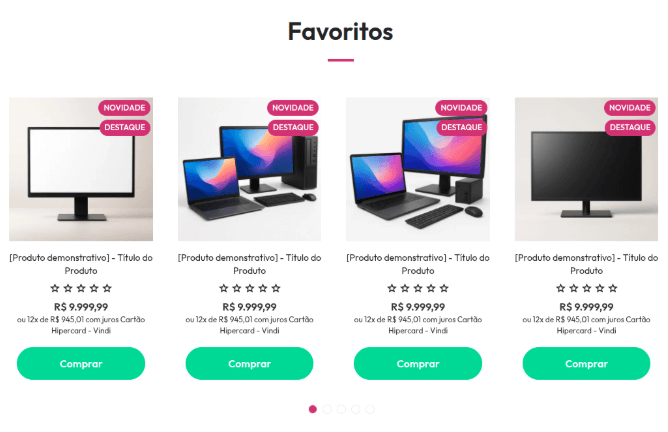
Task: Select the last carousel pagination dot
Action: [370, 409]
